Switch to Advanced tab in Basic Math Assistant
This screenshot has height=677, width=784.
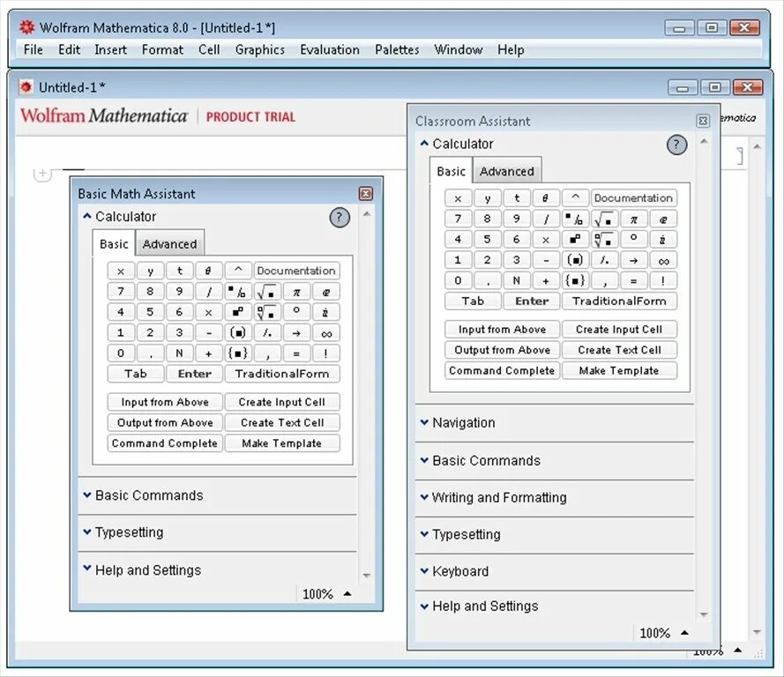pyautogui.click(x=169, y=244)
